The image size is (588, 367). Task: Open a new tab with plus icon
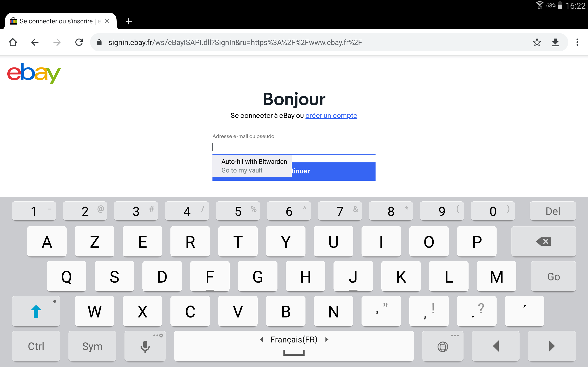[x=129, y=21]
